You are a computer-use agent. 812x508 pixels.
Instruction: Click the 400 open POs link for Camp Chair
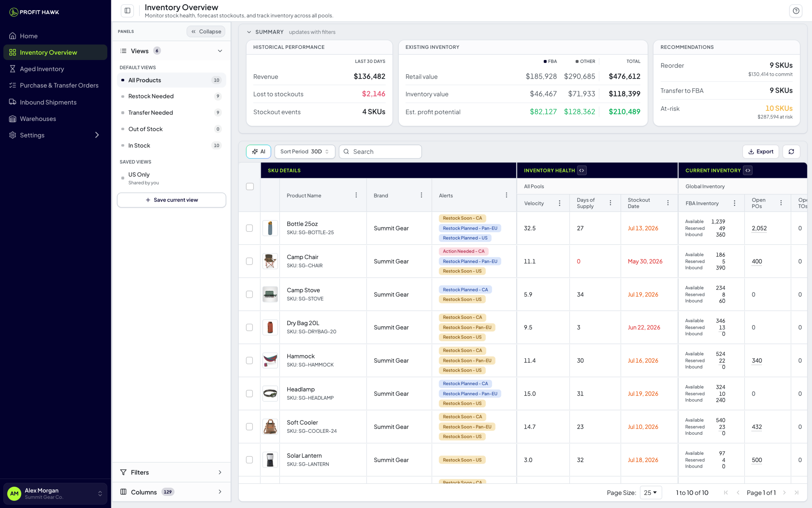756,261
